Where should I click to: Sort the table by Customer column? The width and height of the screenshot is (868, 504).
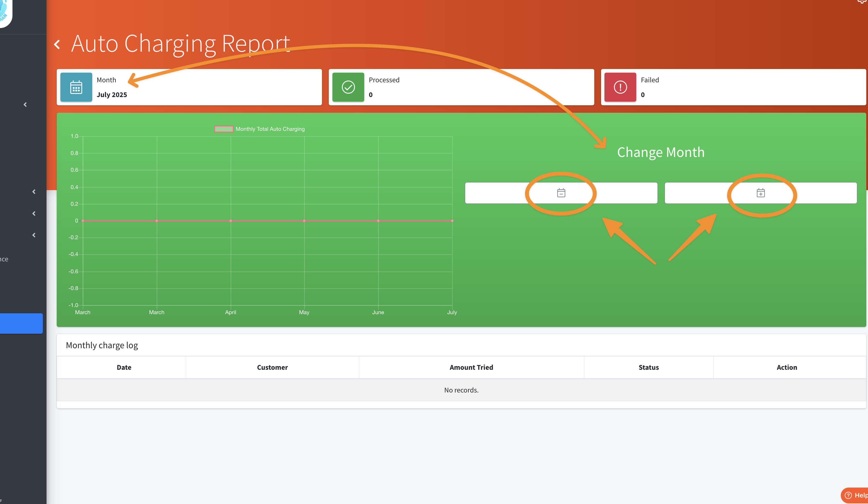coord(272,367)
